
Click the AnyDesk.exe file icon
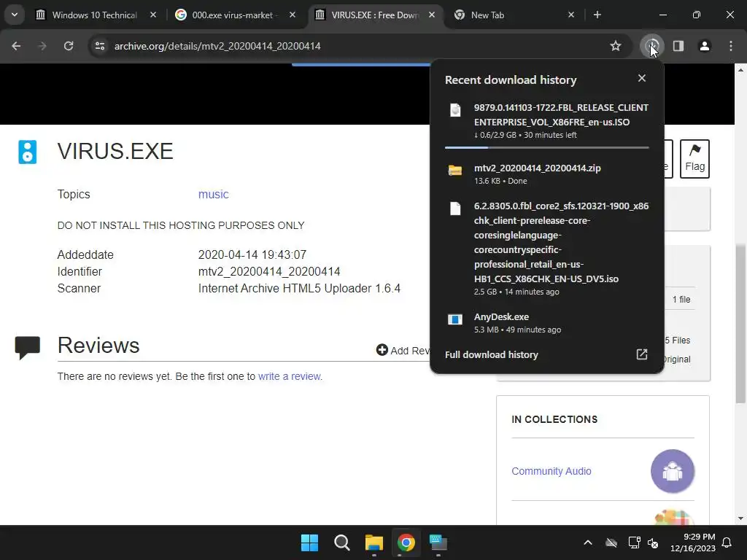455,319
